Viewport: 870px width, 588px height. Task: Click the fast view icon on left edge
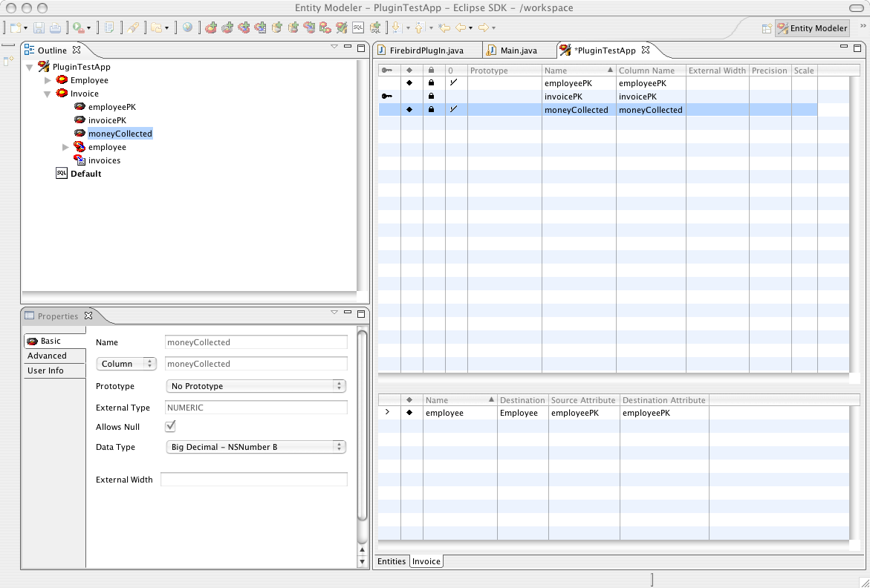[x=8, y=61]
